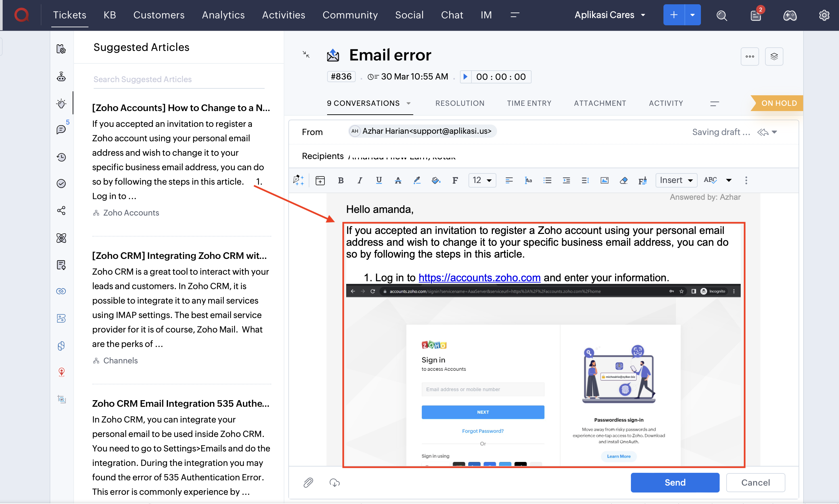Open the IM module
This screenshot has height=504, width=839.
(486, 15)
